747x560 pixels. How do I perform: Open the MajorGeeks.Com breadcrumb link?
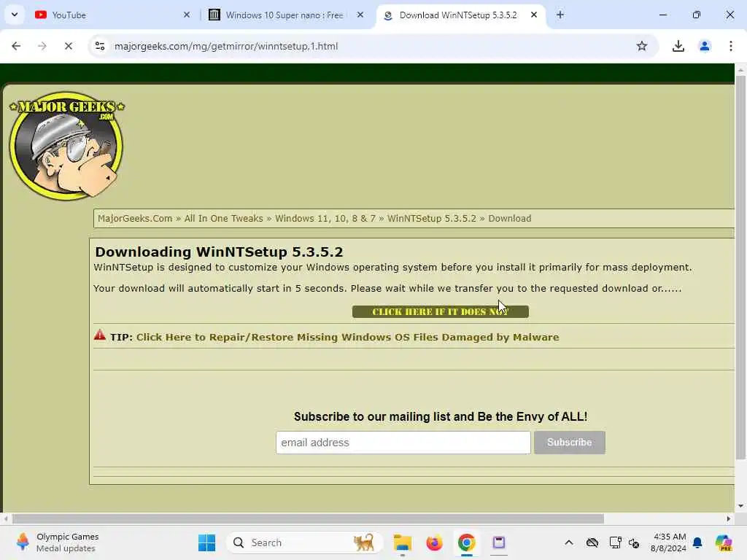click(x=135, y=219)
